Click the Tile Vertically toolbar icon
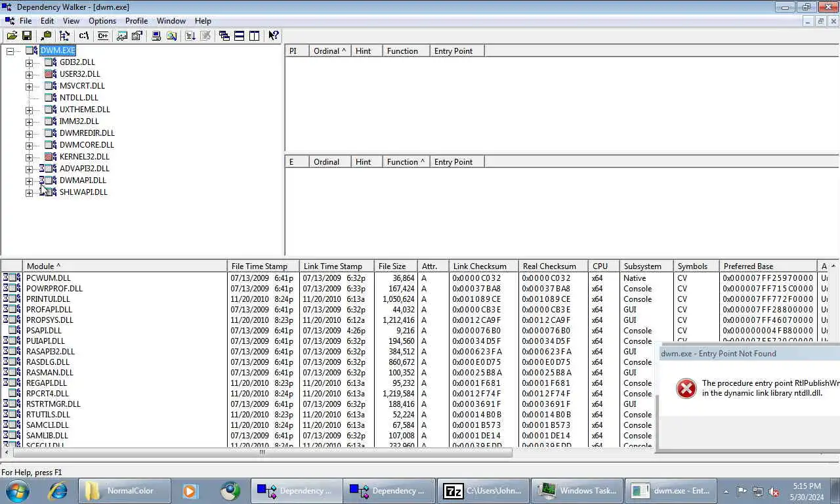The image size is (840, 504). point(255,36)
